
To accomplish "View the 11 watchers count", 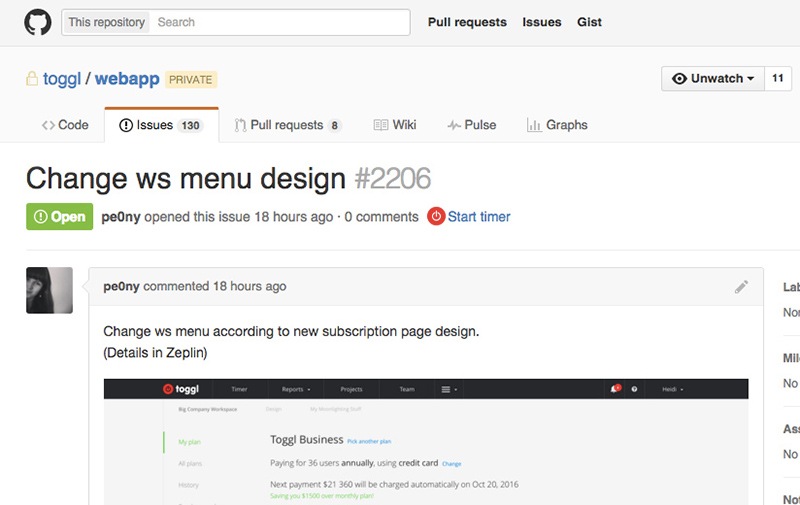I will (778, 79).
